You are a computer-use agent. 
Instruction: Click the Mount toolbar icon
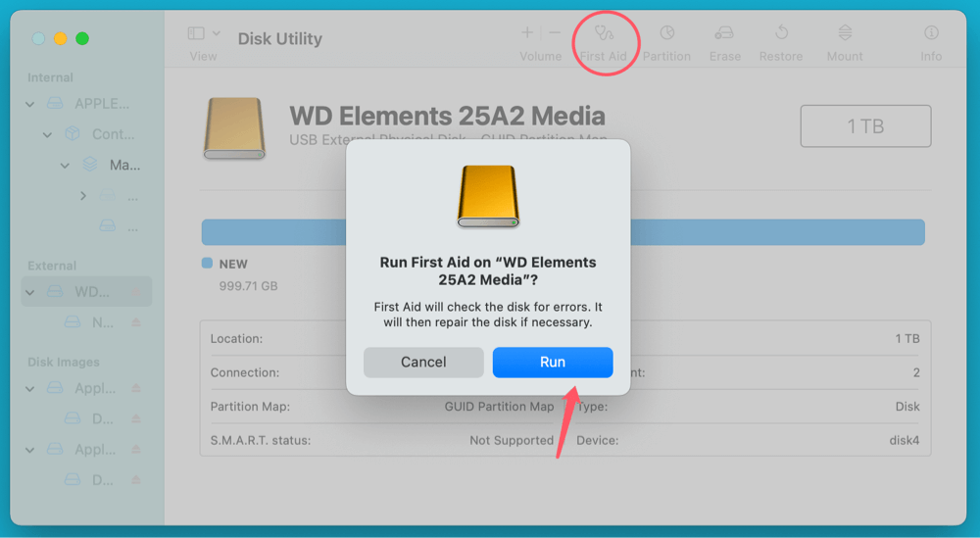pos(845,33)
